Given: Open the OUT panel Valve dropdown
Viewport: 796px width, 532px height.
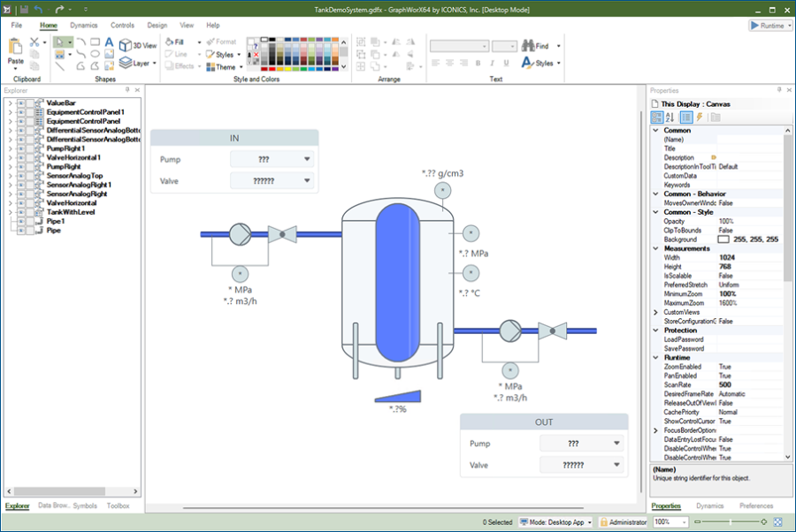Looking at the screenshot, I should [616, 465].
